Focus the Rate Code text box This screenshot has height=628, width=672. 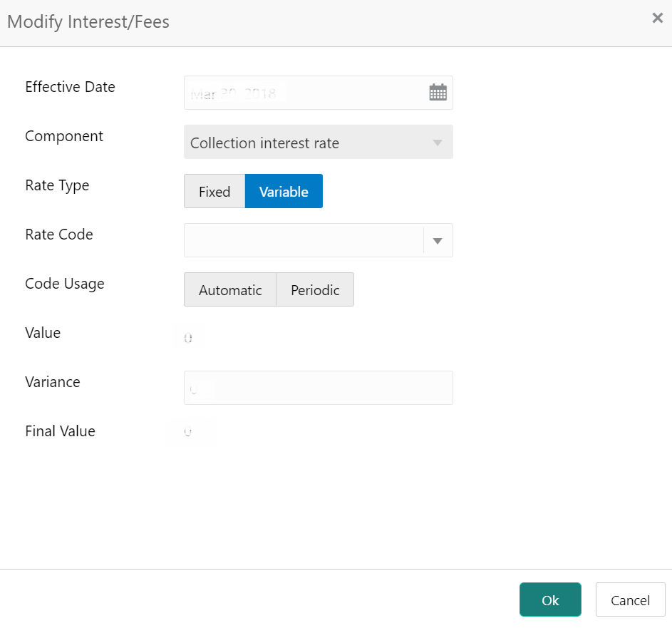[303, 241]
